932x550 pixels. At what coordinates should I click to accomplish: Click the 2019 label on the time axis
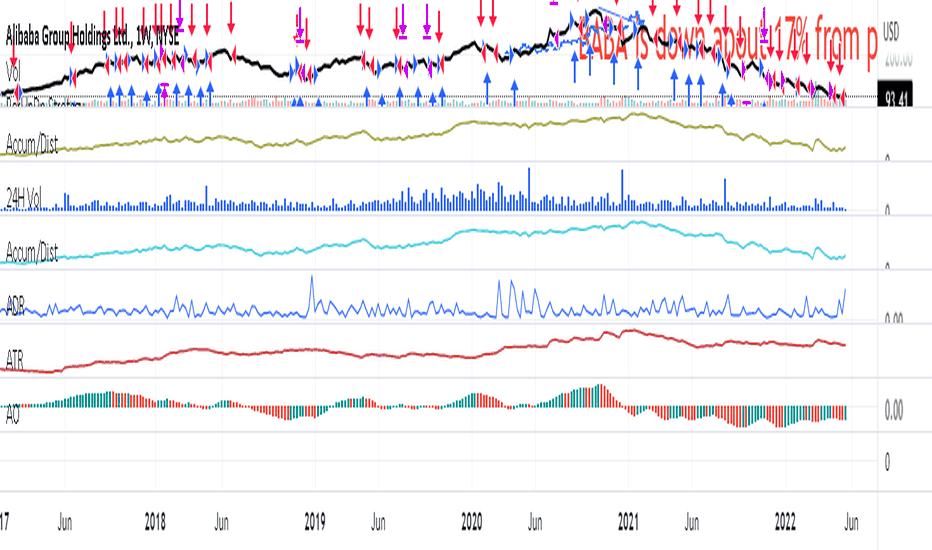tap(315, 522)
